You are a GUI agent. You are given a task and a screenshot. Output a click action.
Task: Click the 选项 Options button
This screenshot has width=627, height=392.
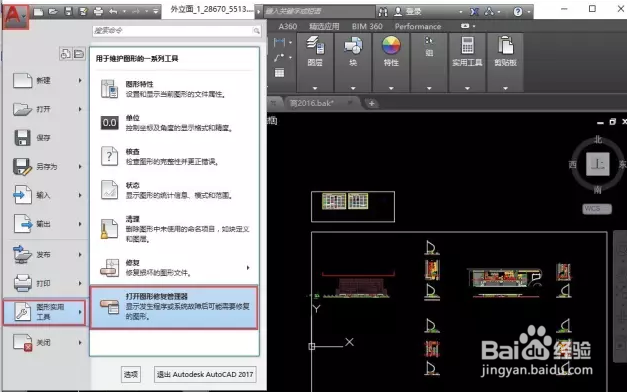tap(131, 374)
